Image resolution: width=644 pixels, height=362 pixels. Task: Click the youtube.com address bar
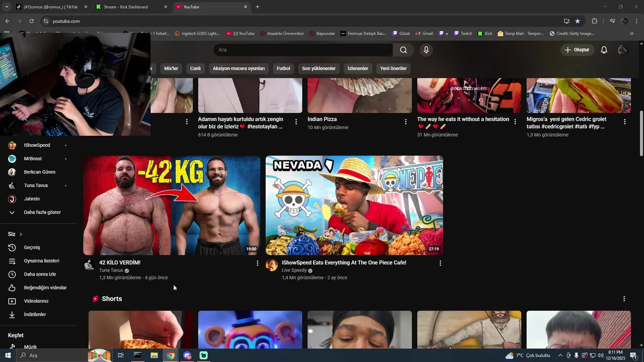(x=302, y=21)
